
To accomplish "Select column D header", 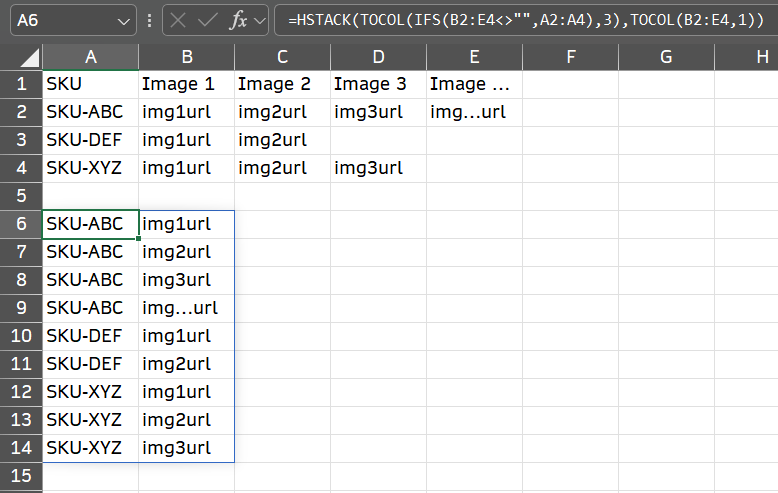I will tap(379, 57).
